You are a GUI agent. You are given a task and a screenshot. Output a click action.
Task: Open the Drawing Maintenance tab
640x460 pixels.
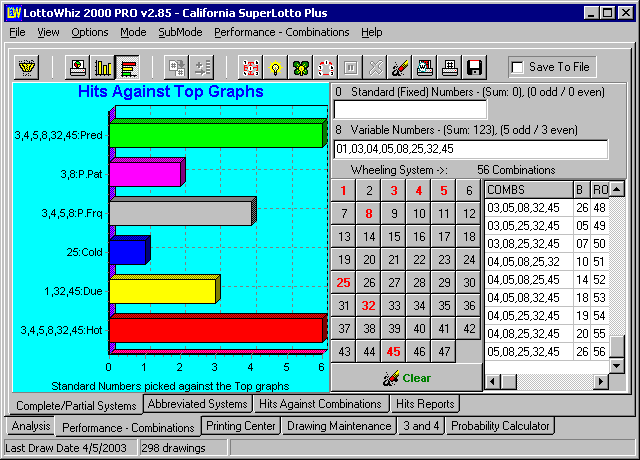[339, 426]
